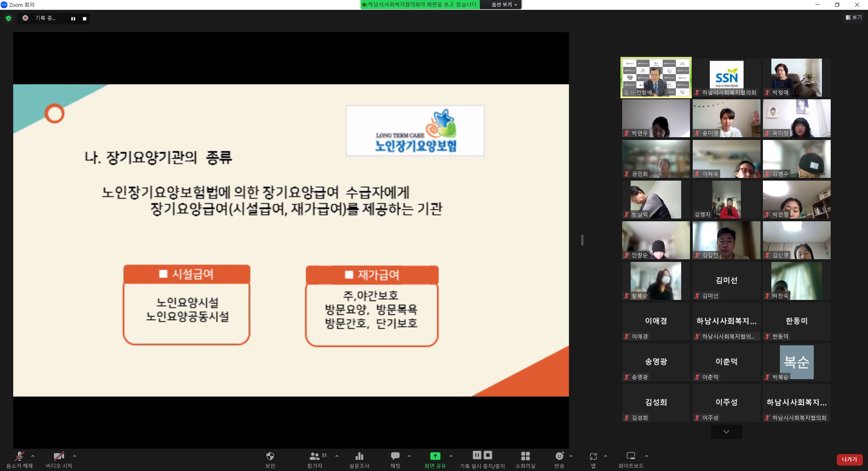868x471 pixels.
Task: Show next page of participant thumbnails
Action: click(x=726, y=432)
